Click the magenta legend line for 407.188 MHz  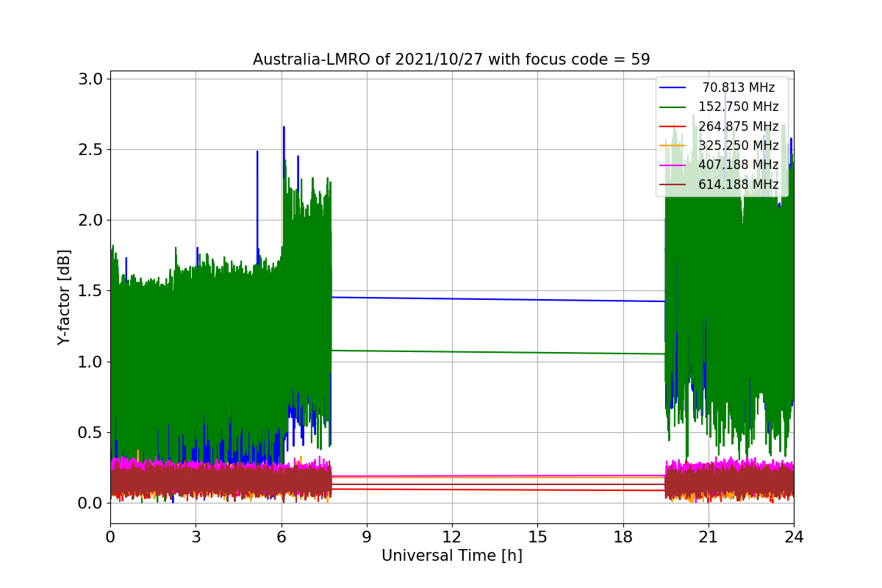point(673,165)
